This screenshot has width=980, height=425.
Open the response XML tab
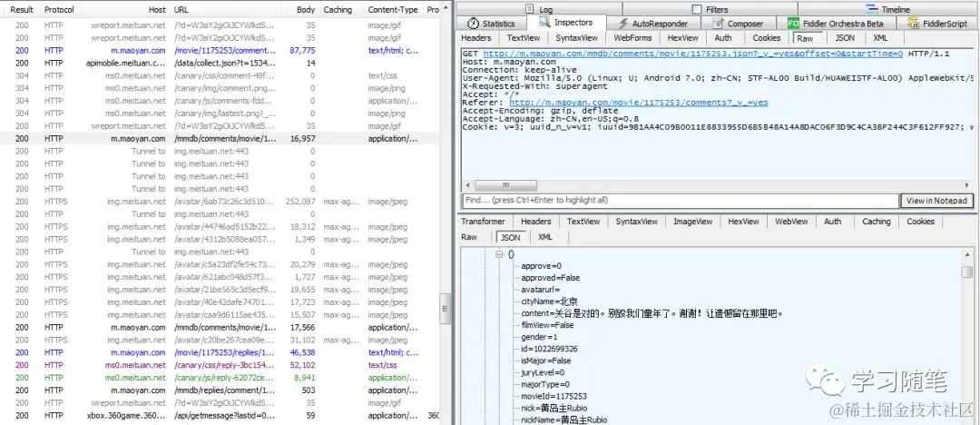tap(545, 237)
